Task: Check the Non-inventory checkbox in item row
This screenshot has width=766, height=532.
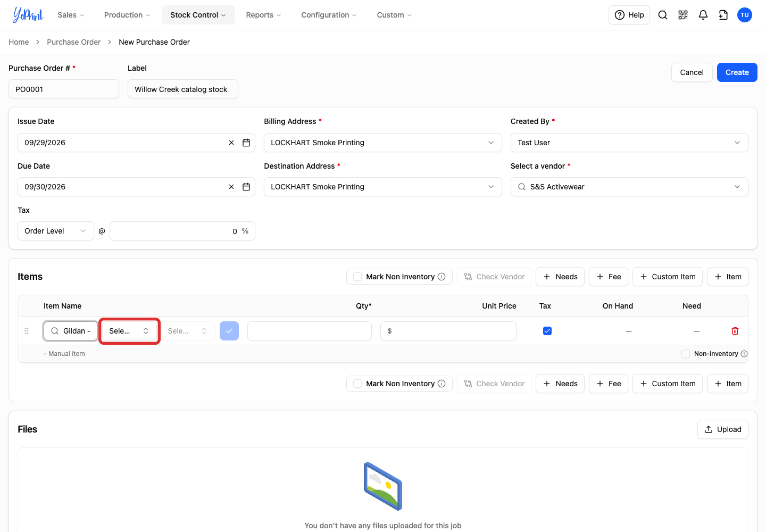Action: 686,354
